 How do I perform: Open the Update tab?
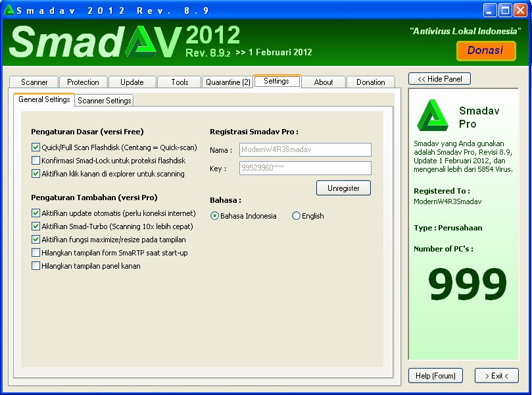point(132,82)
